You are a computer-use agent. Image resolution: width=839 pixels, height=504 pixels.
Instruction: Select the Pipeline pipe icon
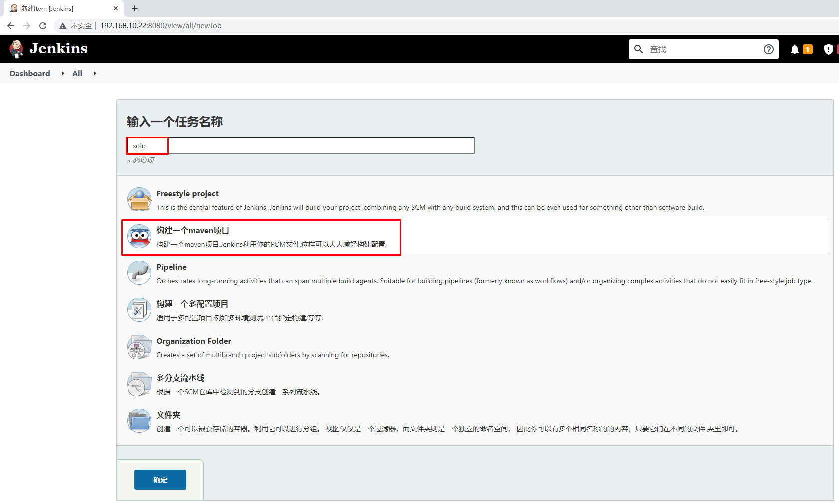[x=139, y=273]
